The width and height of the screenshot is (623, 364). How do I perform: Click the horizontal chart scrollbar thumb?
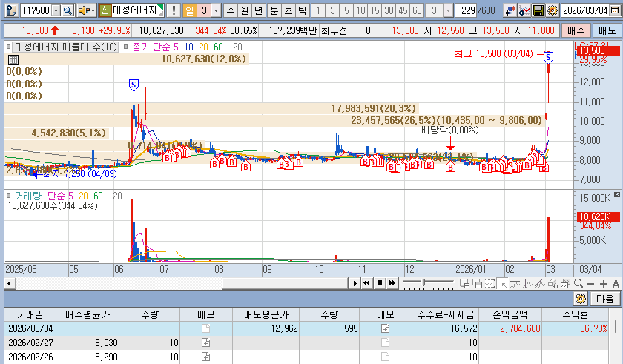(x=285, y=283)
